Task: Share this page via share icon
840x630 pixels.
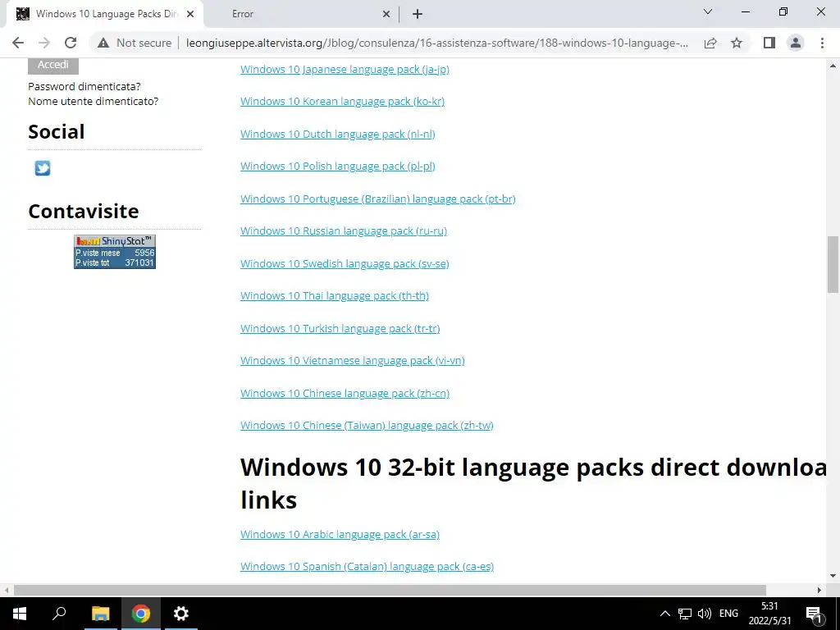Action: point(710,43)
